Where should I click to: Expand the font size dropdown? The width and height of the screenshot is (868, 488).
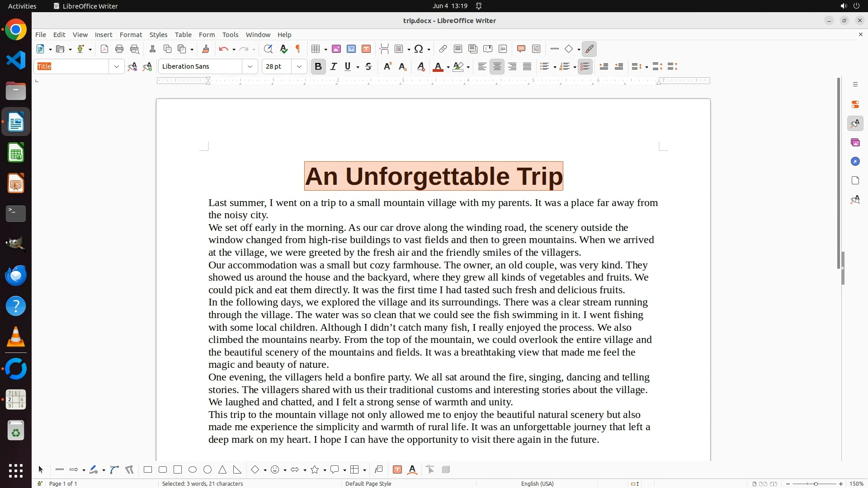(x=299, y=67)
